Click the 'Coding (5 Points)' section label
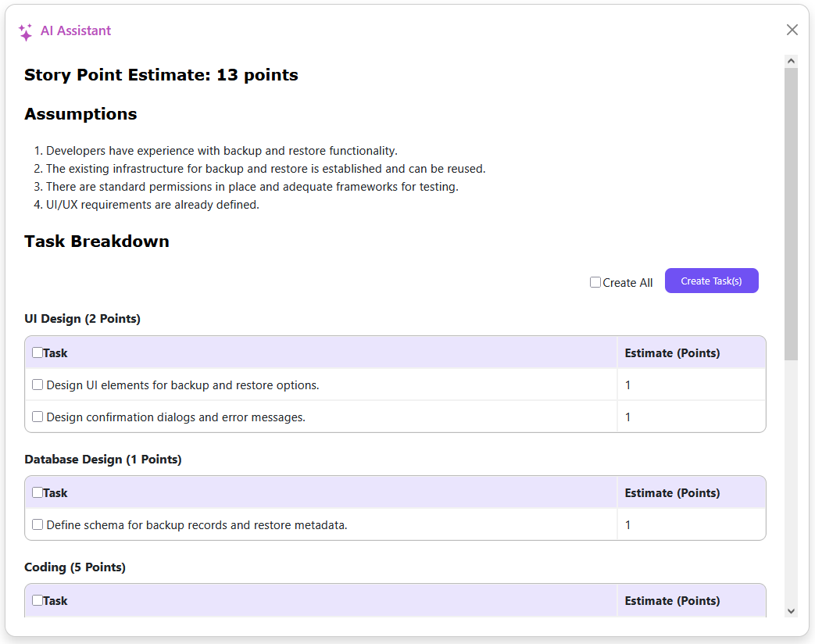 [x=75, y=567]
